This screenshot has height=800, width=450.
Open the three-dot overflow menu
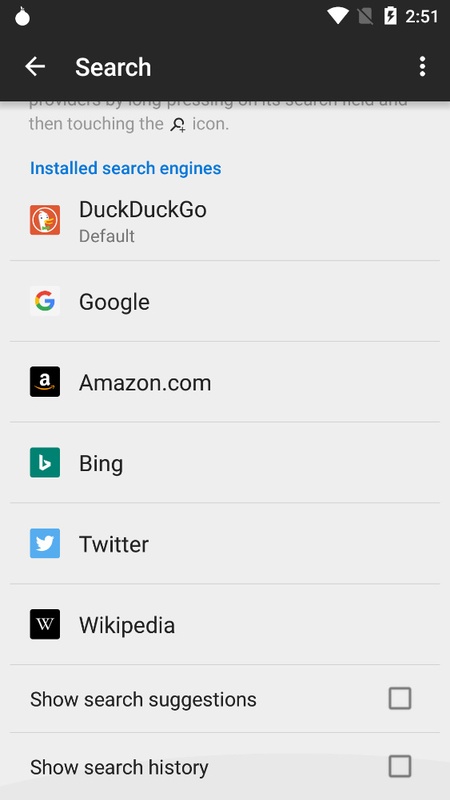coord(422,67)
